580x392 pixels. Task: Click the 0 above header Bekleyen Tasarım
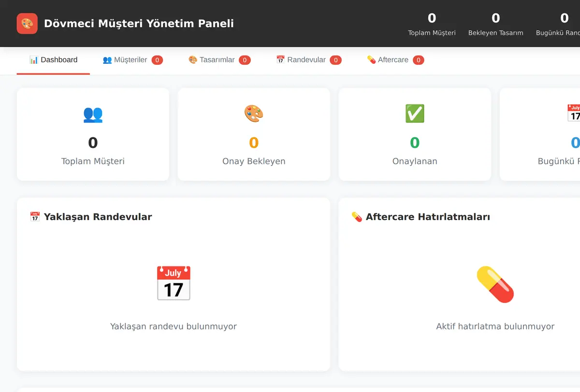click(x=496, y=18)
